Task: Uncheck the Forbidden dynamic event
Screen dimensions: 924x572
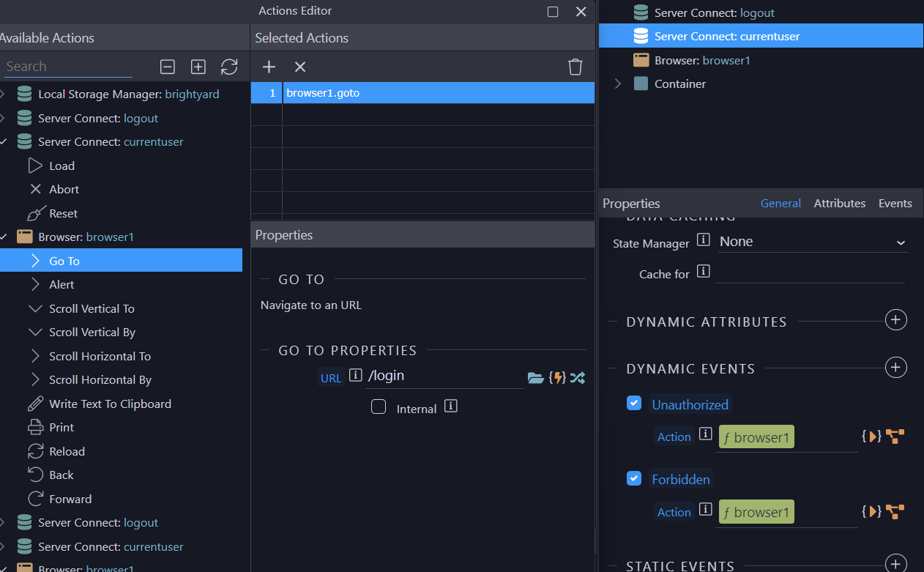Action: coord(633,478)
